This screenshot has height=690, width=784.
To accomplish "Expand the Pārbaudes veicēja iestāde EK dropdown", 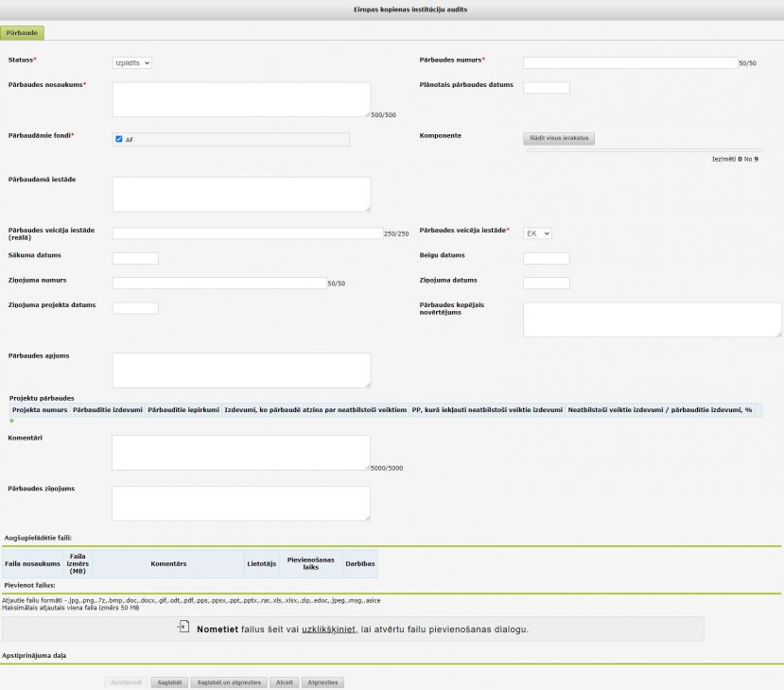I will [537, 233].
